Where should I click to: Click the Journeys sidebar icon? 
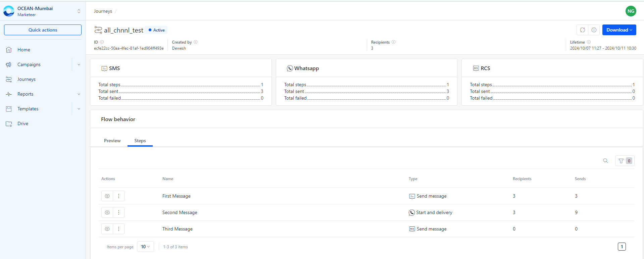click(x=9, y=79)
